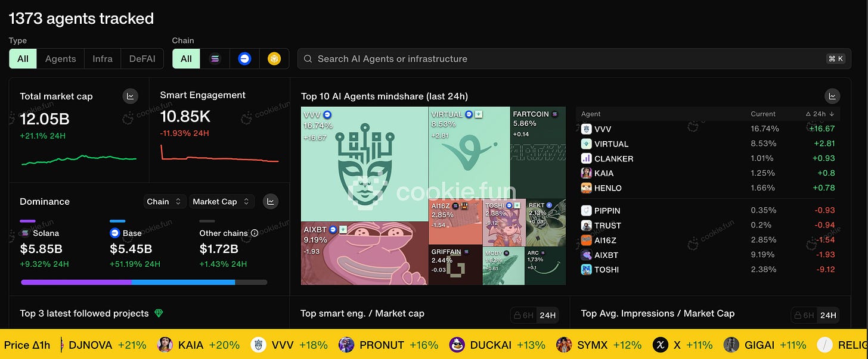Open the mindshare chart icon
868x359 pixels.
[832, 96]
